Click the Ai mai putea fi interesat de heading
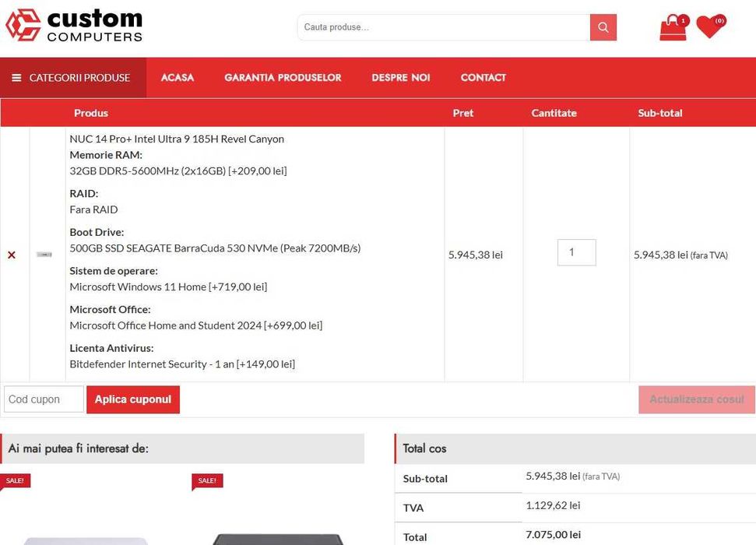The height and width of the screenshot is (545, 756). tap(78, 448)
